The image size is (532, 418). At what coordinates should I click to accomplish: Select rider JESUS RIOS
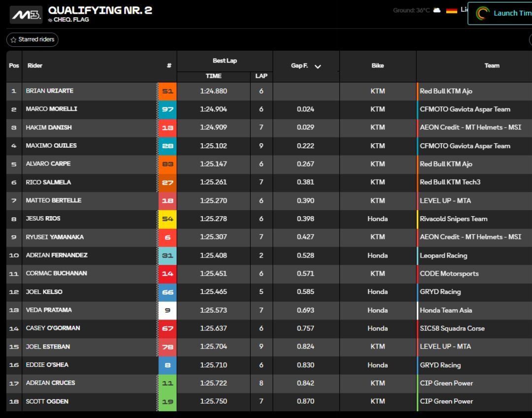43,219
